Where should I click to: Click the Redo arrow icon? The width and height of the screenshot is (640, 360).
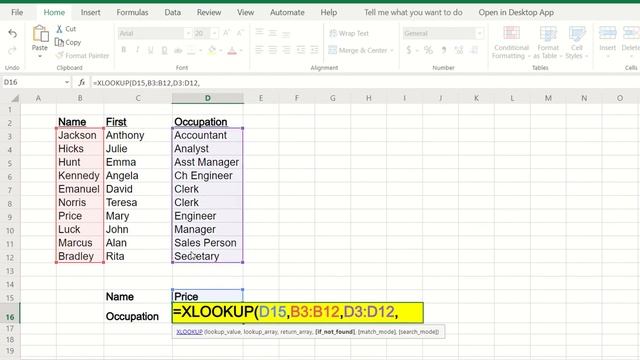(x=13, y=51)
